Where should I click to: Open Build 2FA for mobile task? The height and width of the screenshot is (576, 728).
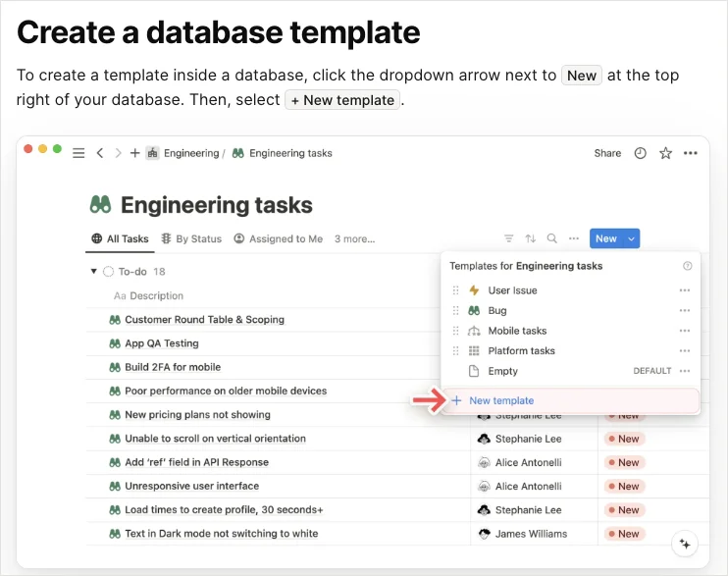point(173,367)
